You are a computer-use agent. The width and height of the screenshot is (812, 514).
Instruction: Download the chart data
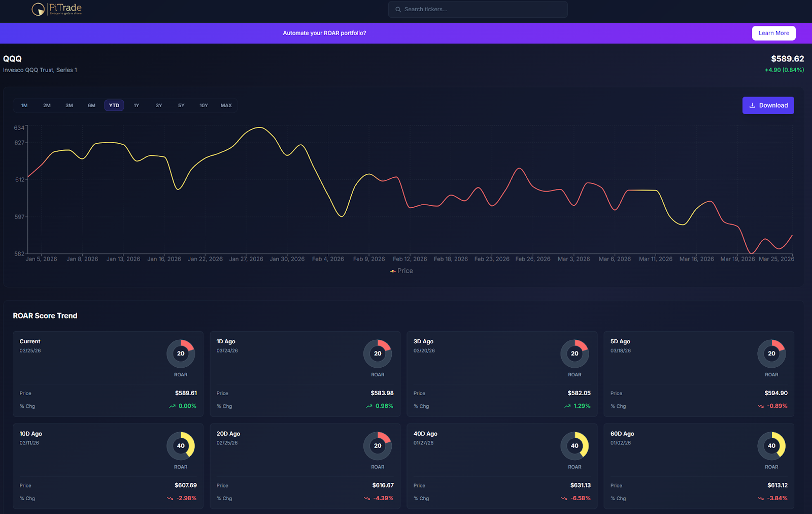(x=768, y=106)
